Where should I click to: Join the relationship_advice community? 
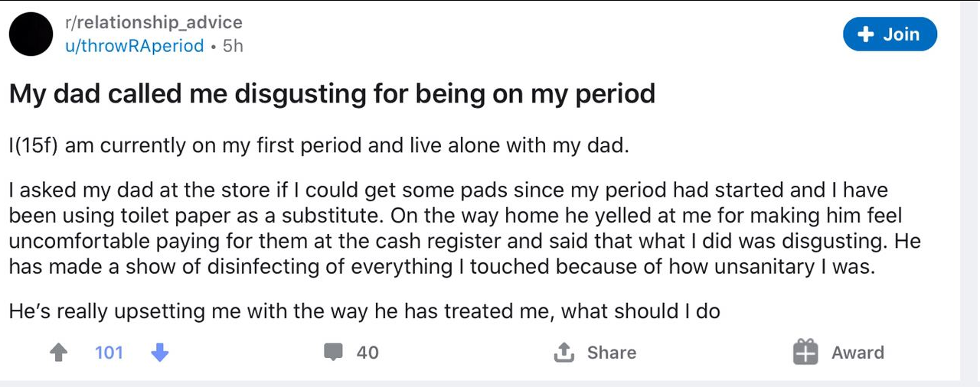tap(890, 34)
